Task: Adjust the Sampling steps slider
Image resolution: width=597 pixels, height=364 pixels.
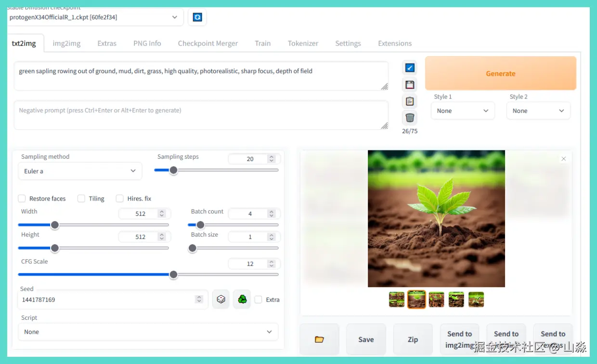Action: pos(216,170)
